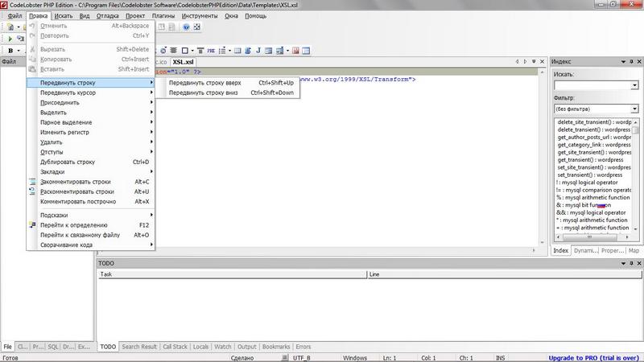Viewport: 644px width, 362px height.
Task: Open the Изменить регистр submenu
Action: point(91,132)
